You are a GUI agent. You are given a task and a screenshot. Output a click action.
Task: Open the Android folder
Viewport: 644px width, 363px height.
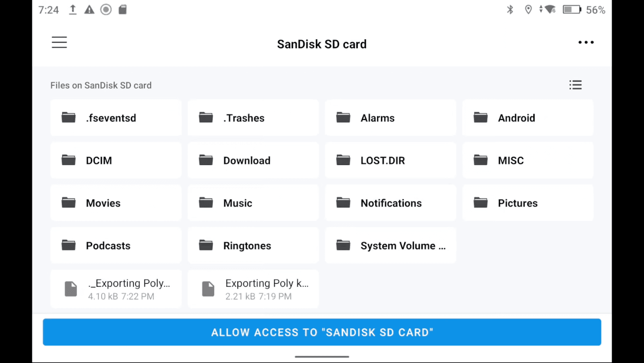coord(528,118)
